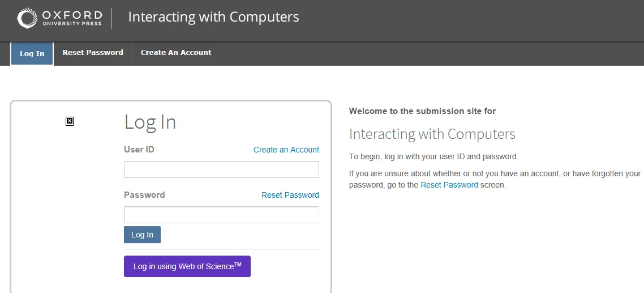
Task: Click the Password label
Action: tap(144, 194)
